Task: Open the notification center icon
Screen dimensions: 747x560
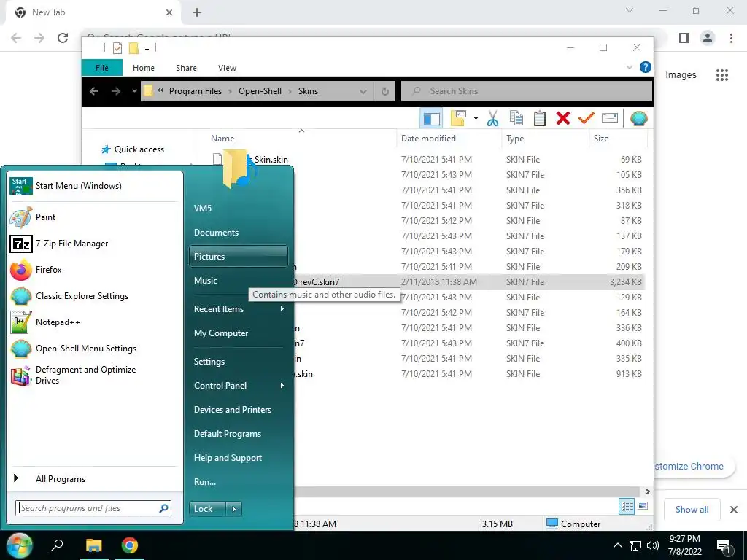Action: (724, 546)
